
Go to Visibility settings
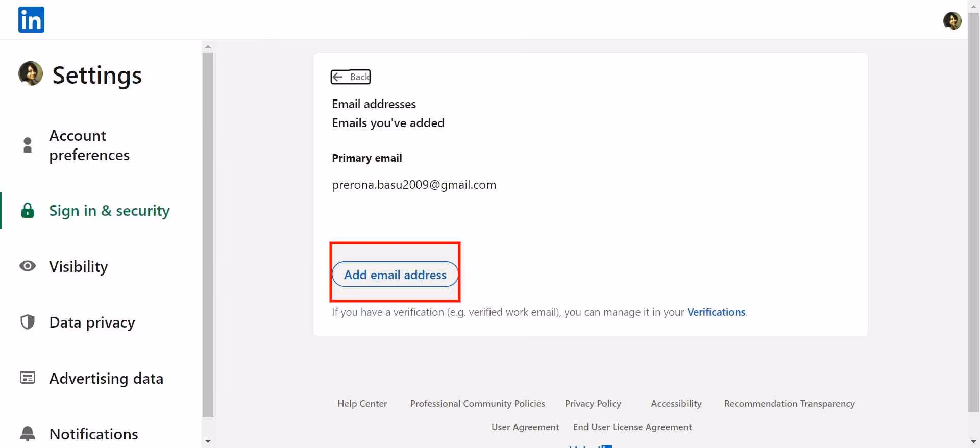click(x=79, y=266)
